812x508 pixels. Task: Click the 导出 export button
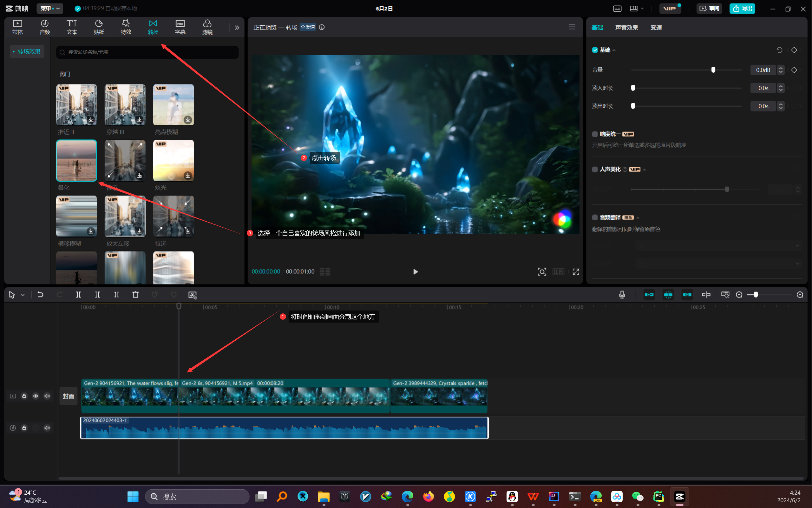(x=742, y=8)
